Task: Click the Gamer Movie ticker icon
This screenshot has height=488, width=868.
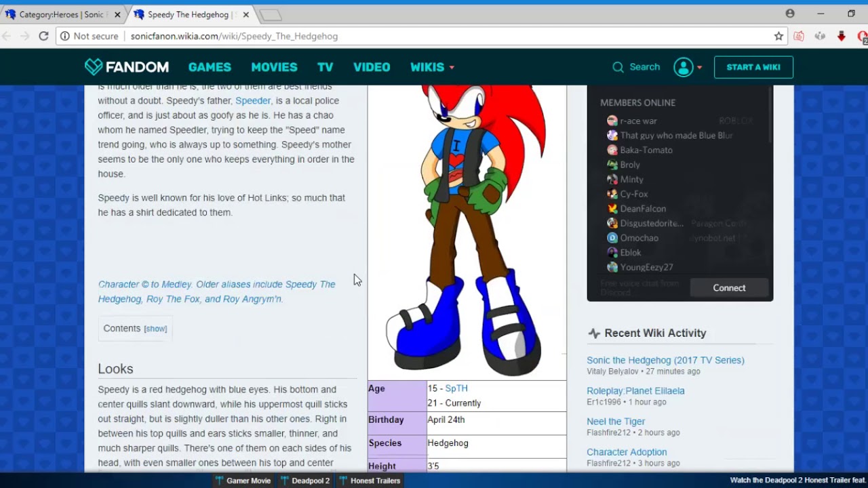Action: click(219, 481)
